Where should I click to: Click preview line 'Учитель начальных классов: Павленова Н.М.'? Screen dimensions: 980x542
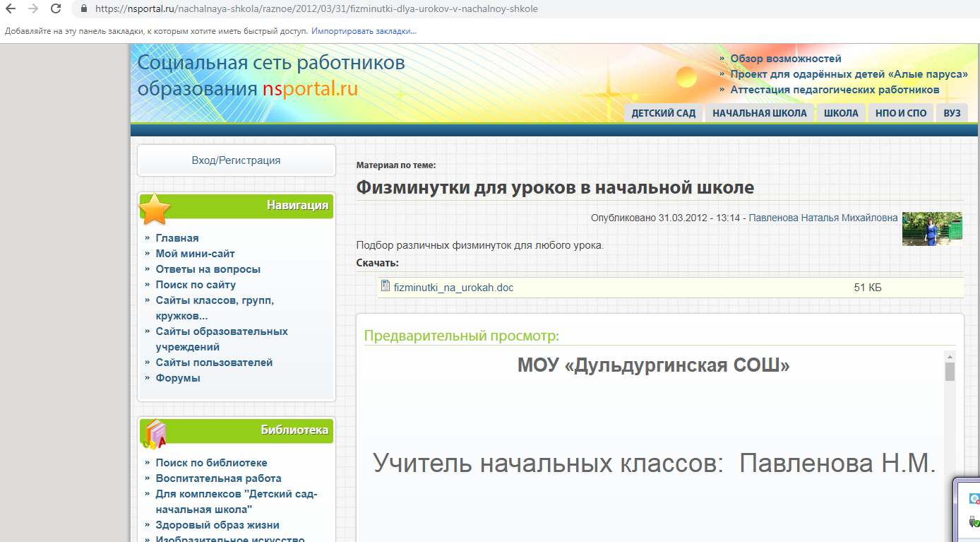[655, 464]
